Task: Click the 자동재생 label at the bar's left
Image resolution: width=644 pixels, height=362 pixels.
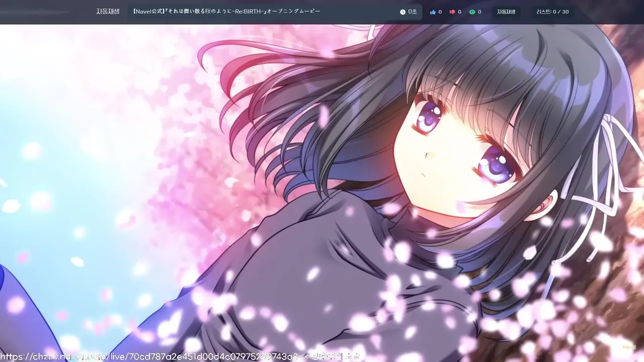Action: tap(108, 12)
